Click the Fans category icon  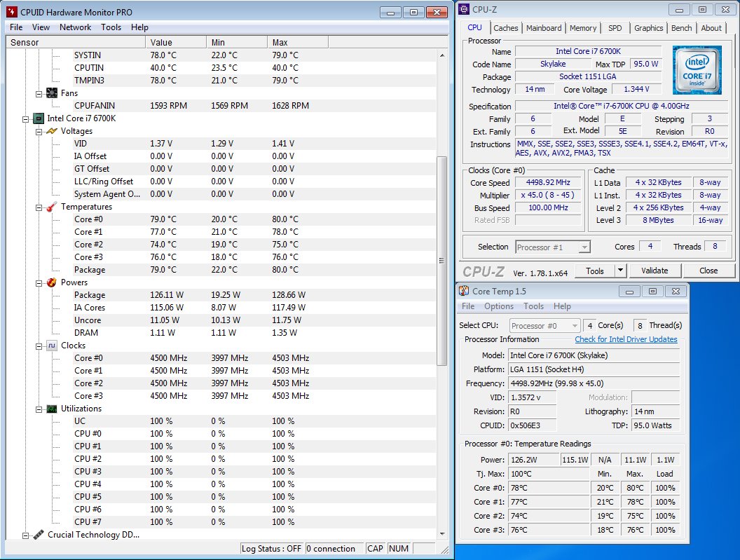52,93
